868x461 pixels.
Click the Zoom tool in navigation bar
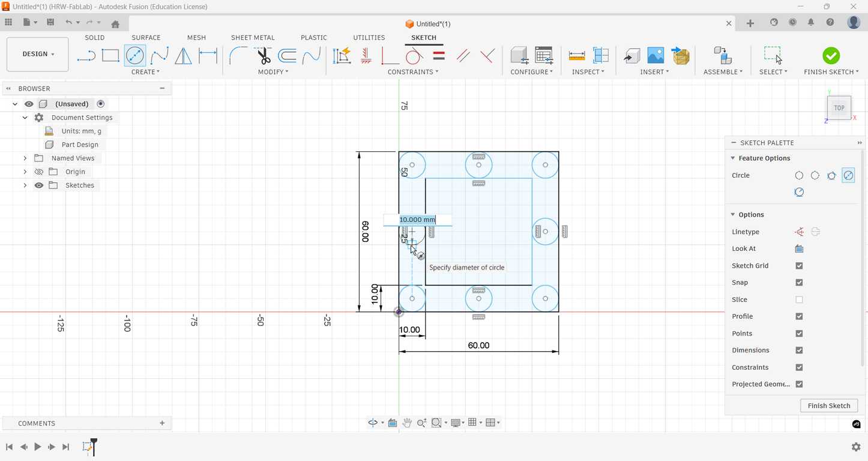coord(421,423)
